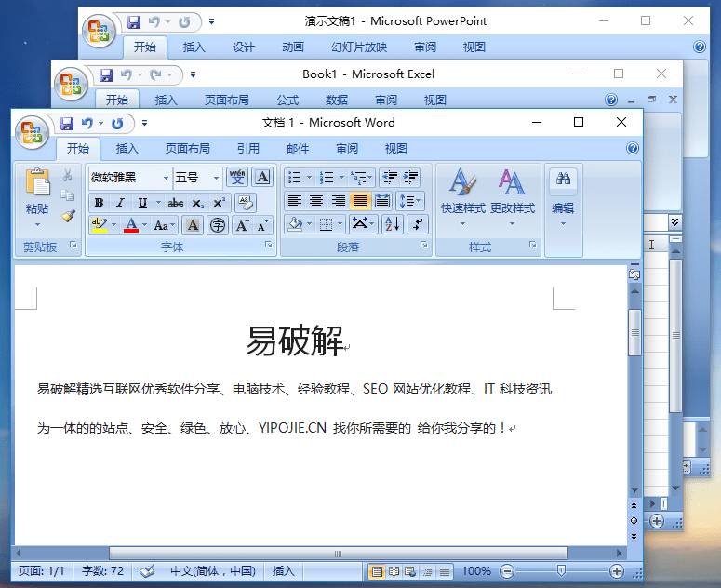This screenshot has height=588, width=721.
Task: Switch to Print Layout view
Action: pyautogui.click(x=377, y=571)
